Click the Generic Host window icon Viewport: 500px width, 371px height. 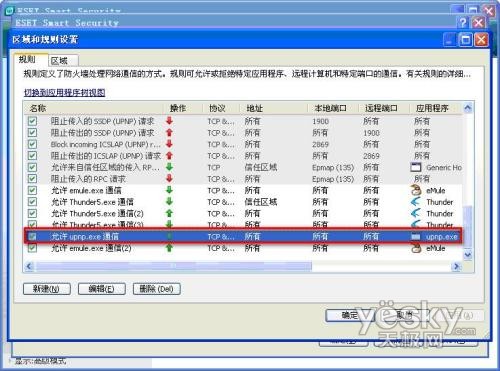[x=416, y=167]
